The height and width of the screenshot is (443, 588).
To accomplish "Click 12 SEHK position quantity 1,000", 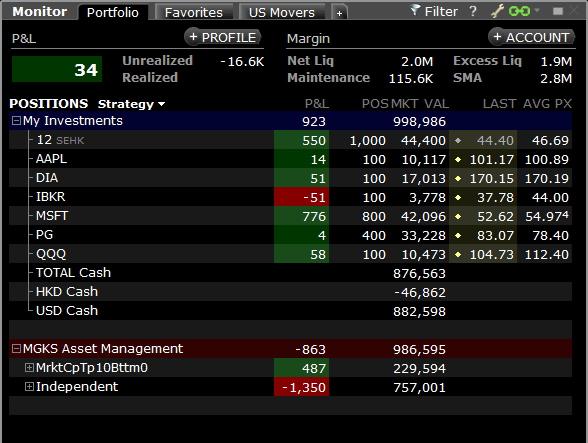I will 368,141.
